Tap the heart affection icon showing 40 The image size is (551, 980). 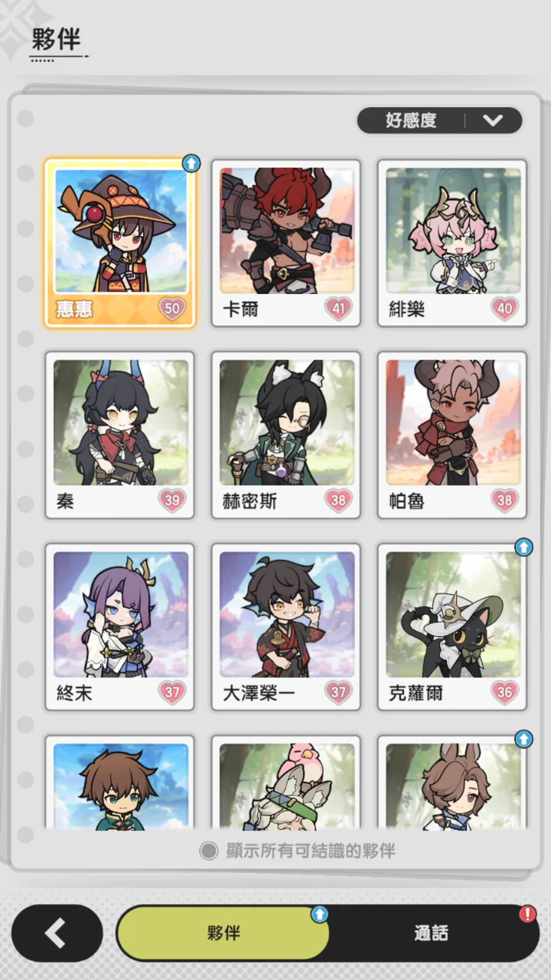coord(504,308)
